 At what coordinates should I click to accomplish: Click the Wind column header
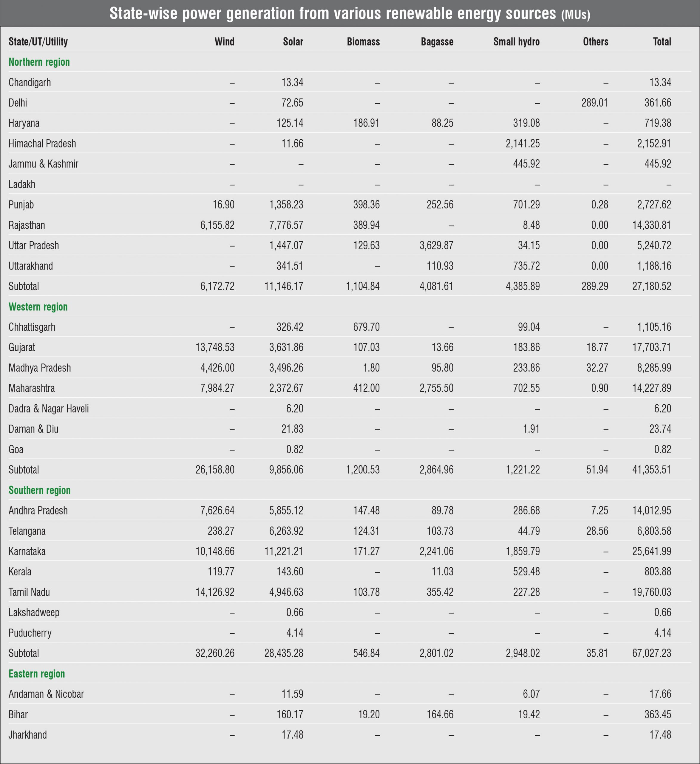[x=224, y=42]
